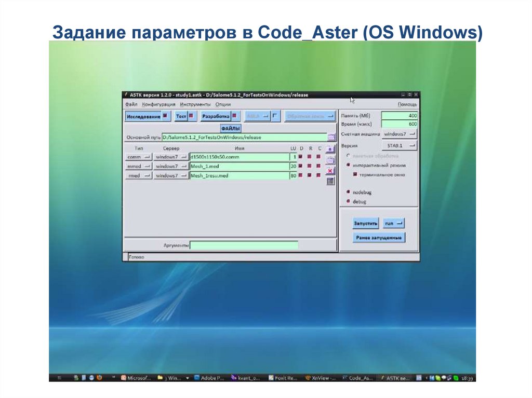Open server dropdown for the comm row
The width and height of the screenshot is (532, 398).
click(x=170, y=157)
